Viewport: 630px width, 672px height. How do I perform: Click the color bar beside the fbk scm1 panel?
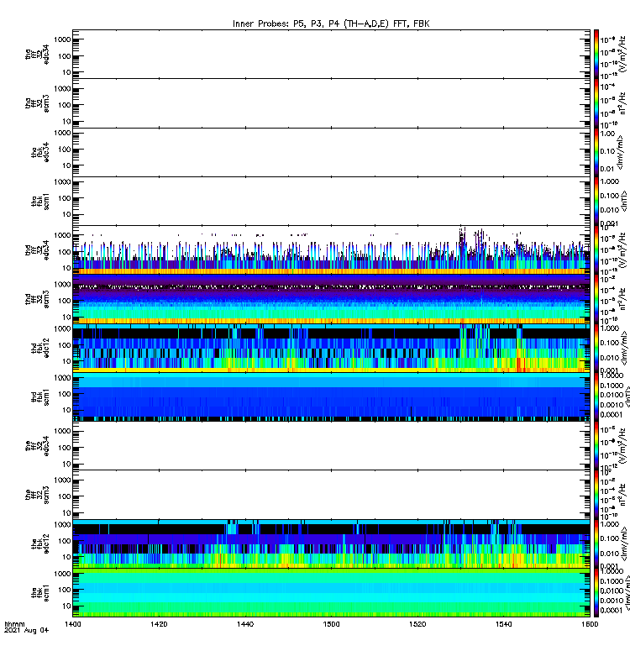pos(596,593)
